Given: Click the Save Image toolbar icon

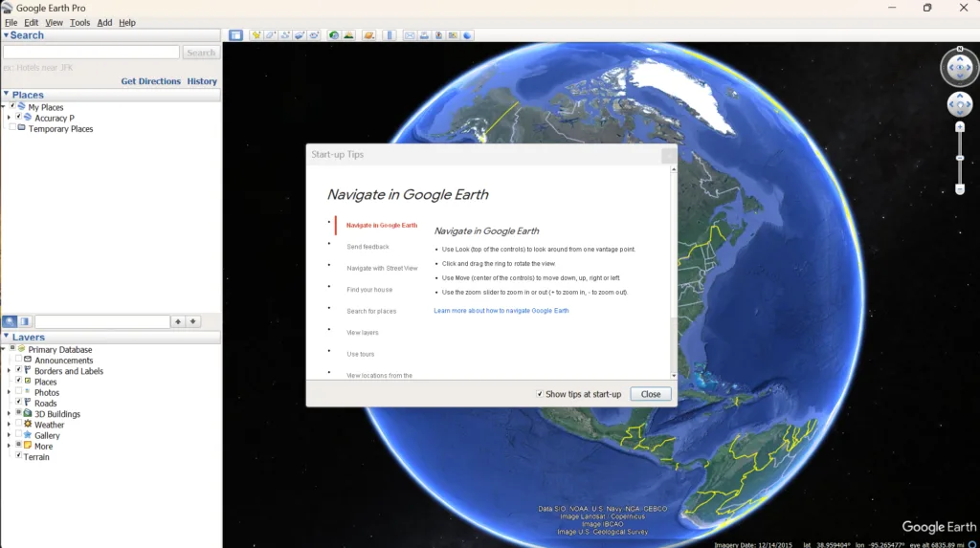Looking at the screenshot, I should [x=438, y=35].
